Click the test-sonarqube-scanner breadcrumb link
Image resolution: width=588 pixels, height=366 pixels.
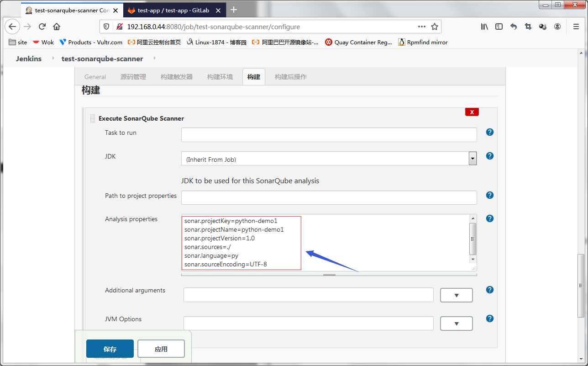tap(102, 58)
